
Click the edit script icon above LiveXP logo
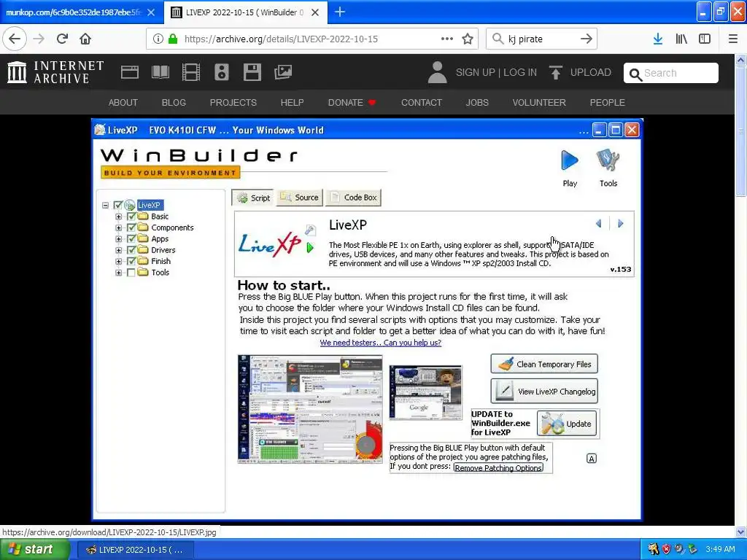[x=311, y=230]
